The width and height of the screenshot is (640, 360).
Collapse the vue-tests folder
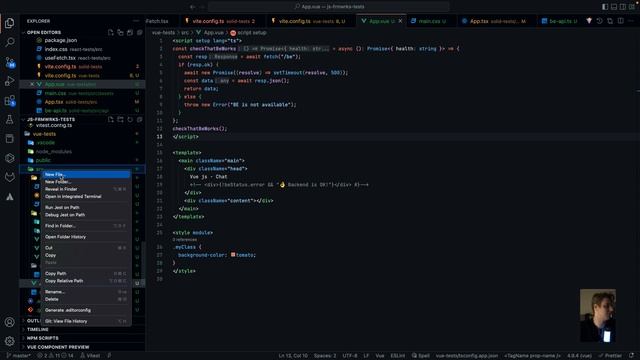(x=44, y=134)
